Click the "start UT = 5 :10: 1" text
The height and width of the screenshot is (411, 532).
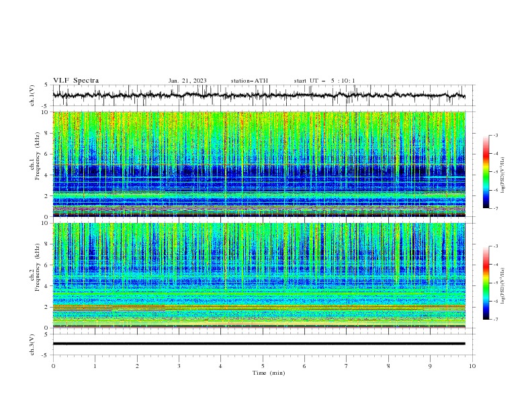click(324, 81)
